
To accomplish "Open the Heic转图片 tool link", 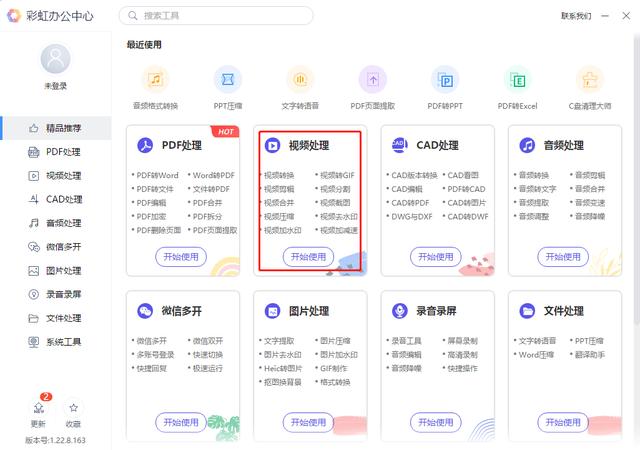I will tap(283, 368).
